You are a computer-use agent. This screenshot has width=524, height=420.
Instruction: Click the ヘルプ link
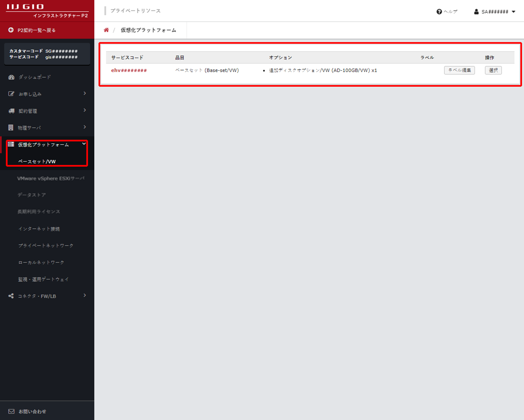coord(451,12)
